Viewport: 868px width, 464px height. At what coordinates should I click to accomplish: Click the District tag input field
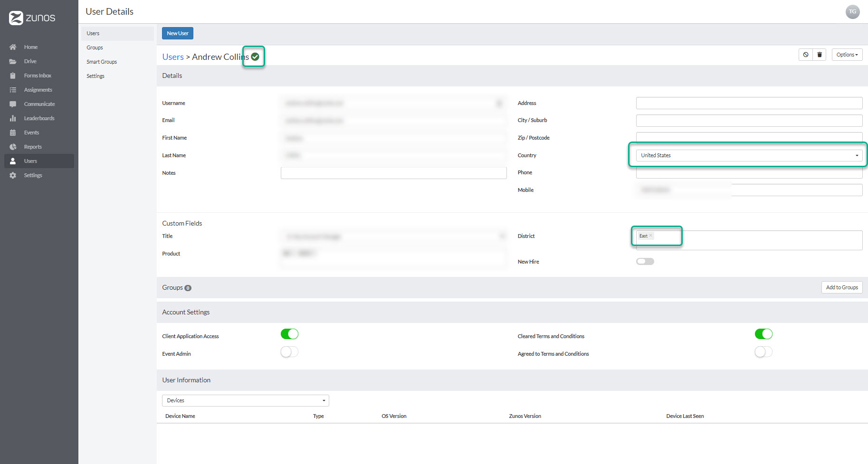(x=749, y=240)
